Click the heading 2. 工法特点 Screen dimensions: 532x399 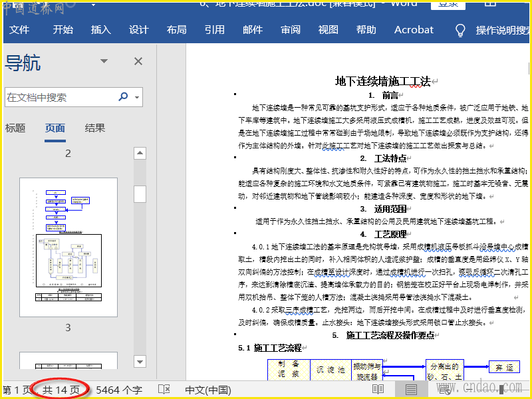[x=383, y=158]
